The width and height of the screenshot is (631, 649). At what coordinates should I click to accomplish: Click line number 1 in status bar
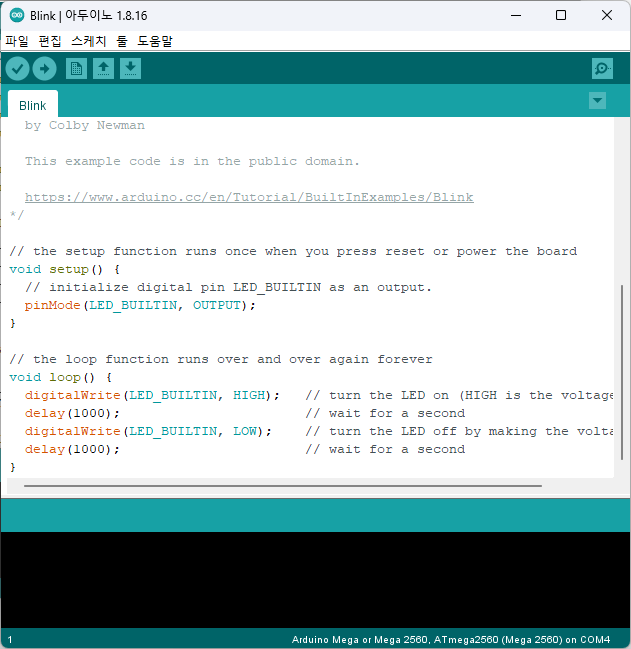(x=10, y=640)
